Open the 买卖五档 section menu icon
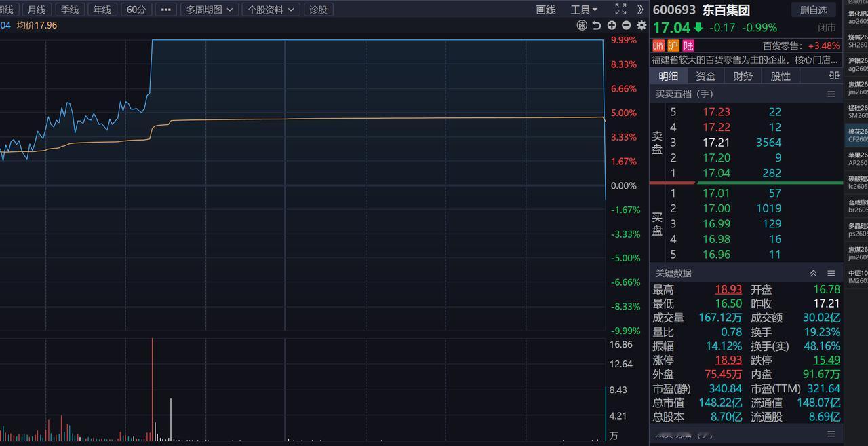This screenshot has height=446, width=868. pos(831,94)
